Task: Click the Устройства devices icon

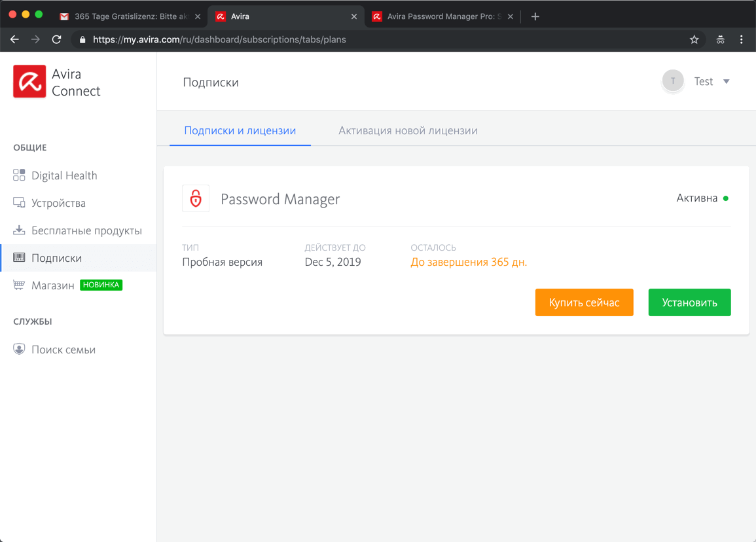Action: click(19, 202)
